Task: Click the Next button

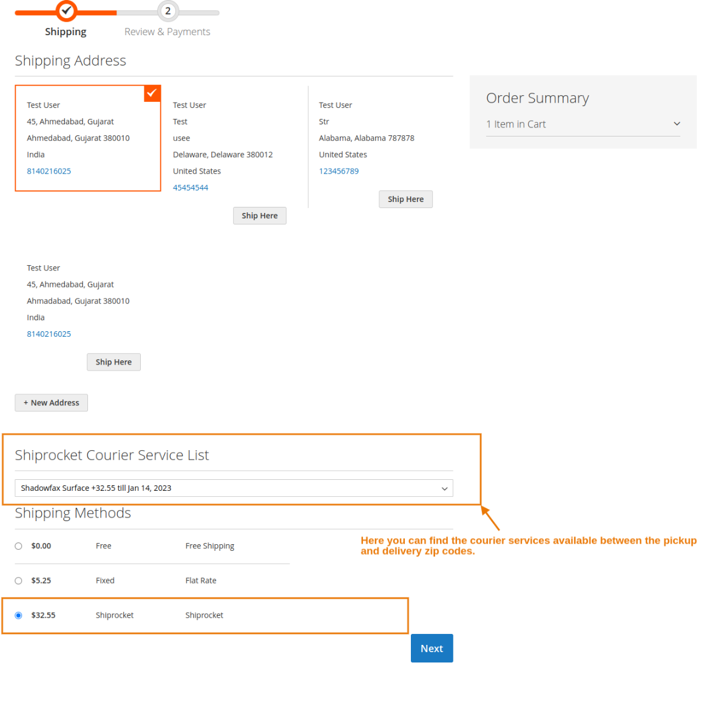Action: [x=432, y=648]
